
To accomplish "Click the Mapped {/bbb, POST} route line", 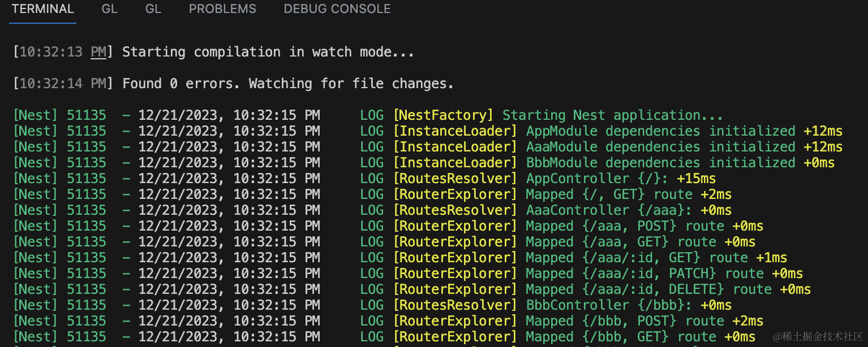I will pyautogui.click(x=624, y=321).
